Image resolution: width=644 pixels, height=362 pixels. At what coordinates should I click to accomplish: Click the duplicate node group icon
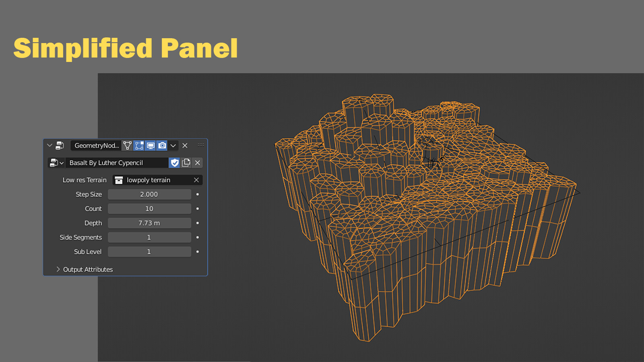pos(186,163)
